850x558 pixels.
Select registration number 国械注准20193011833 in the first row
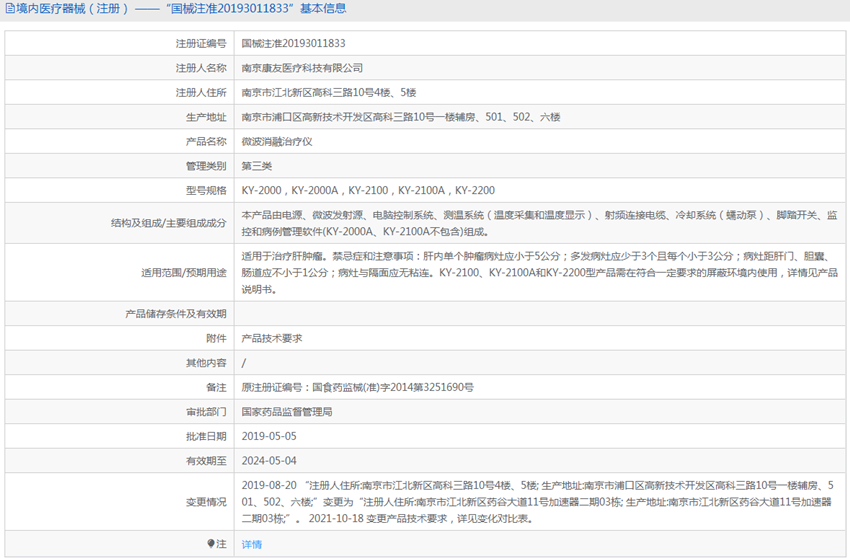(293, 44)
